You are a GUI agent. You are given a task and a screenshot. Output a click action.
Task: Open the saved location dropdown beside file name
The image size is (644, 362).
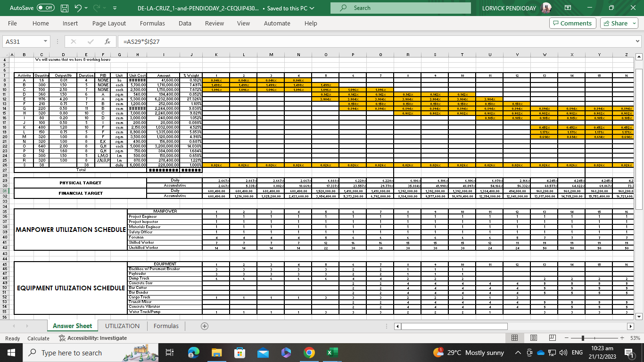point(311,8)
